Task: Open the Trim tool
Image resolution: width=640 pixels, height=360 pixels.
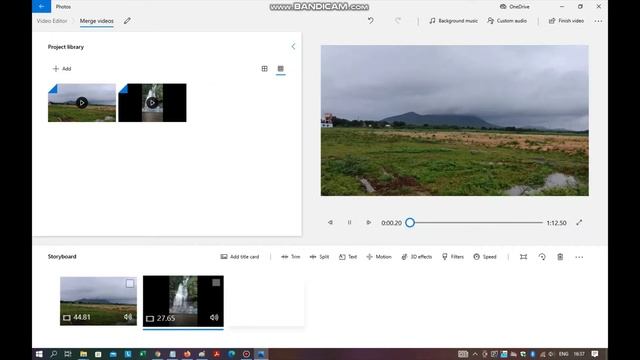Action: [291, 257]
